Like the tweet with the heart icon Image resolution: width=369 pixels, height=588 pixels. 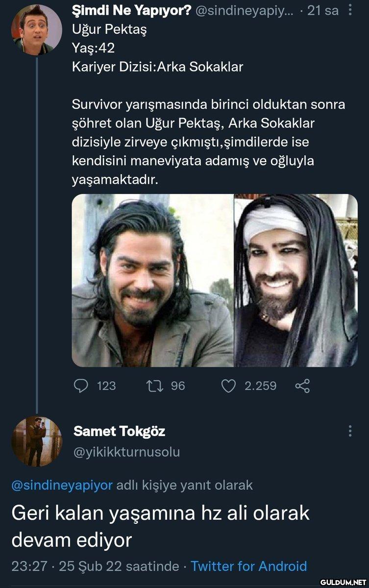click(x=229, y=386)
